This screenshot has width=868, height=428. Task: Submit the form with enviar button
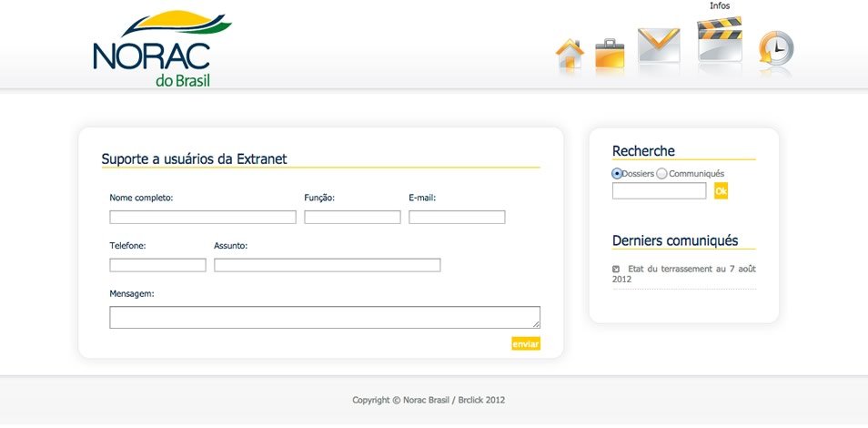point(525,343)
